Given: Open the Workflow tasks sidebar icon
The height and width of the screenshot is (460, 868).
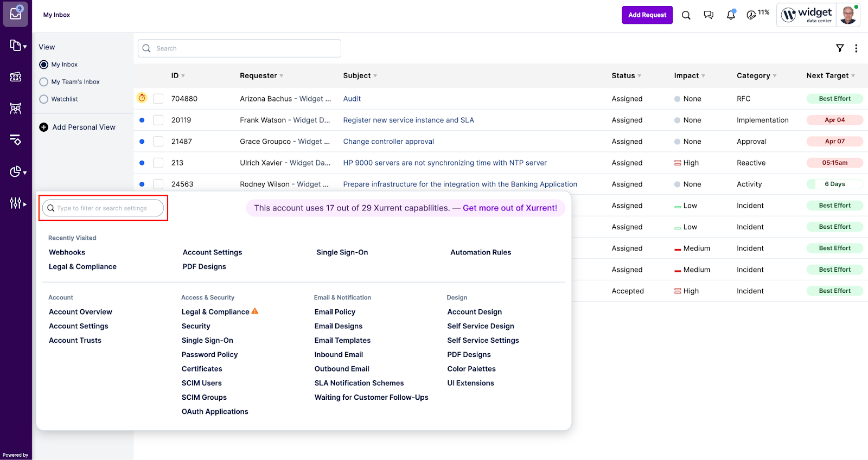Looking at the screenshot, I should [16, 140].
